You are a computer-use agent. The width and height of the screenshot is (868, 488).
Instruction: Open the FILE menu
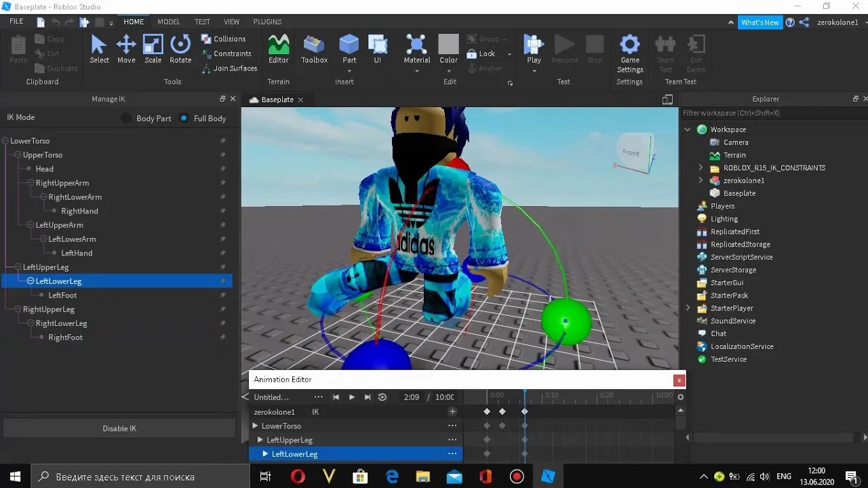click(16, 22)
